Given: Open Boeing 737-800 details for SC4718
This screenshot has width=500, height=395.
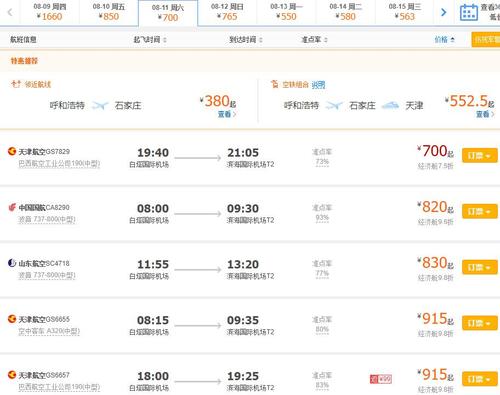Looking at the screenshot, I should (x=47, y=275).
